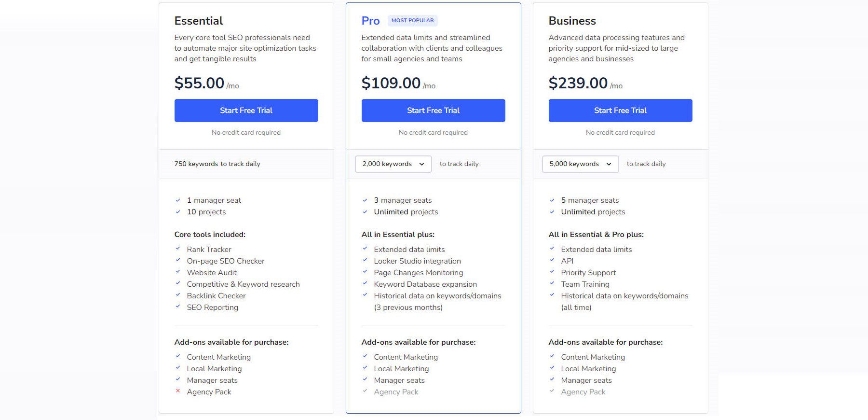The height and width of the screenshot is (420, 868).
Task: Click checkmark beside Looker Studio integration
Action: pos(365,261)
